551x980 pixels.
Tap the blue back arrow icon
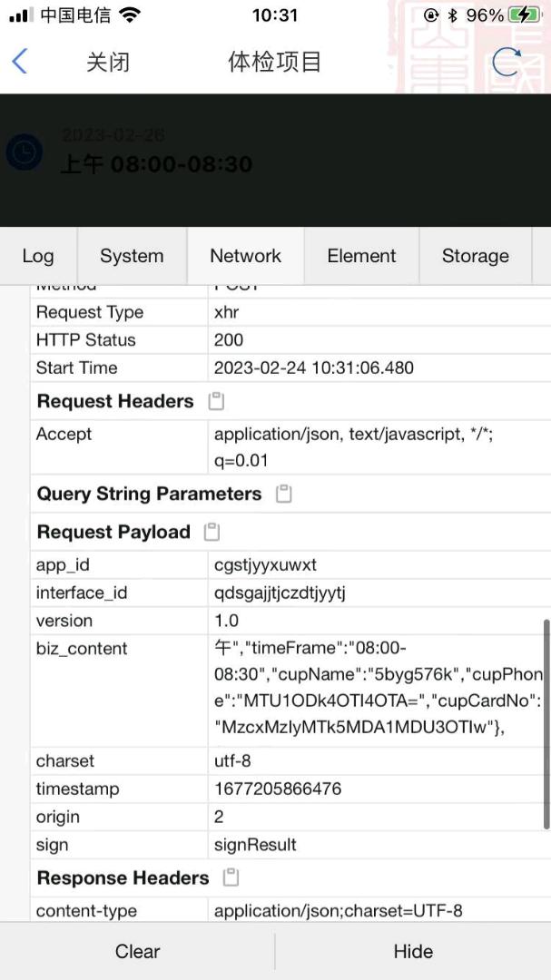coord(20,62)
